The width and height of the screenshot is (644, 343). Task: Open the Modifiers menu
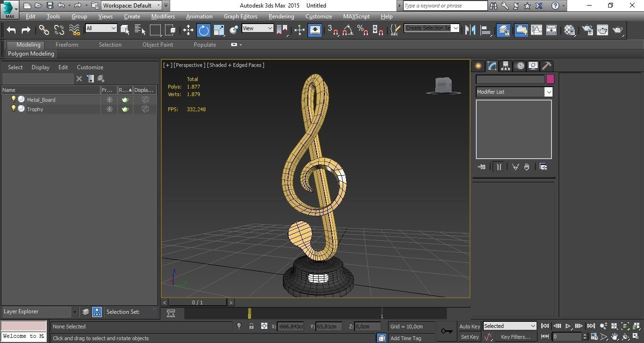click(x=163, y=16)
